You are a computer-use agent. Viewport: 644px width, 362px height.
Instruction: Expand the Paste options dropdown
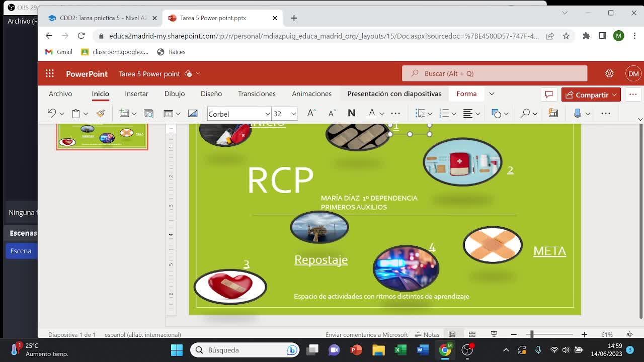86,114
